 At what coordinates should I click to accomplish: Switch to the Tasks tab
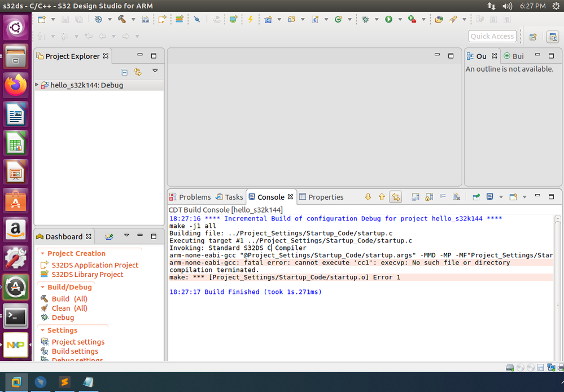pyautogui.click(x=229, y=197)
